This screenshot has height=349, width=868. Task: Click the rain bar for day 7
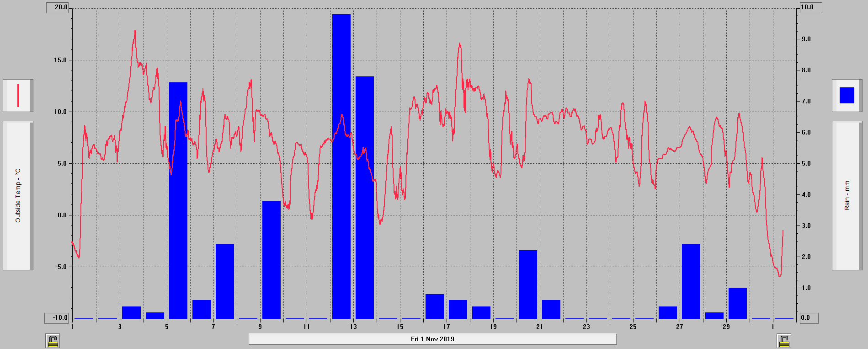pyautogui.click(x=225, y=281)
